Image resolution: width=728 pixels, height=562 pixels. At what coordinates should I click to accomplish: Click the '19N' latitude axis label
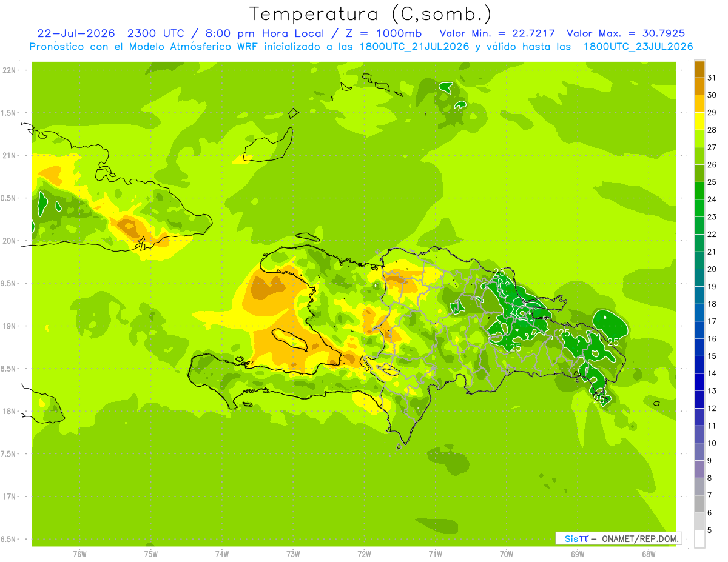(x=10, y=326)
